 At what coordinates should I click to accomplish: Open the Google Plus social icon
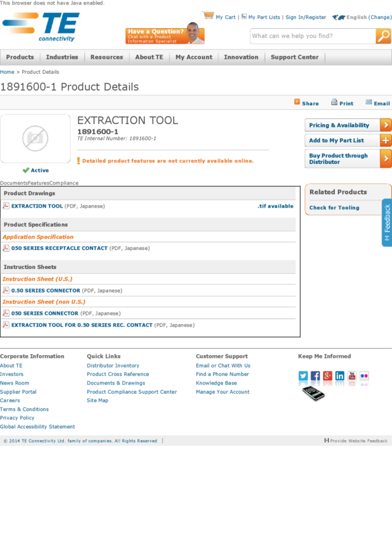[327, 375]
